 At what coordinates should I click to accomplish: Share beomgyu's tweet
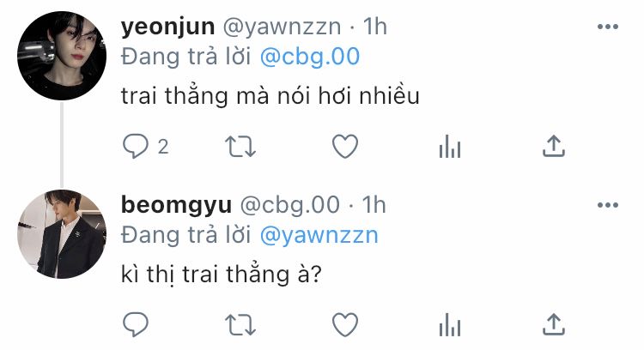pyautogui.click(x=554, y=324)
